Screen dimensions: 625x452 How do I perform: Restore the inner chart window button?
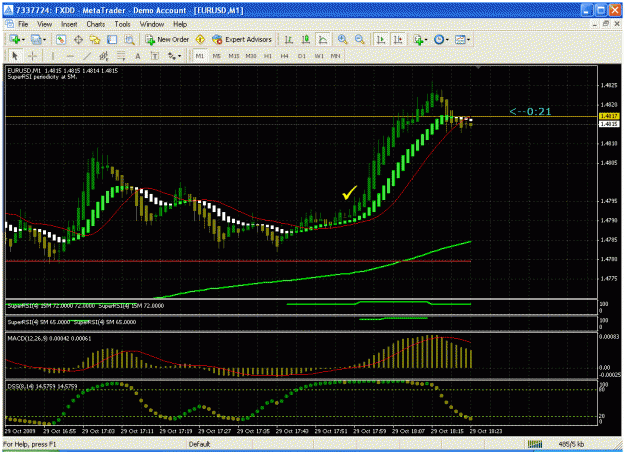(606, 24)
